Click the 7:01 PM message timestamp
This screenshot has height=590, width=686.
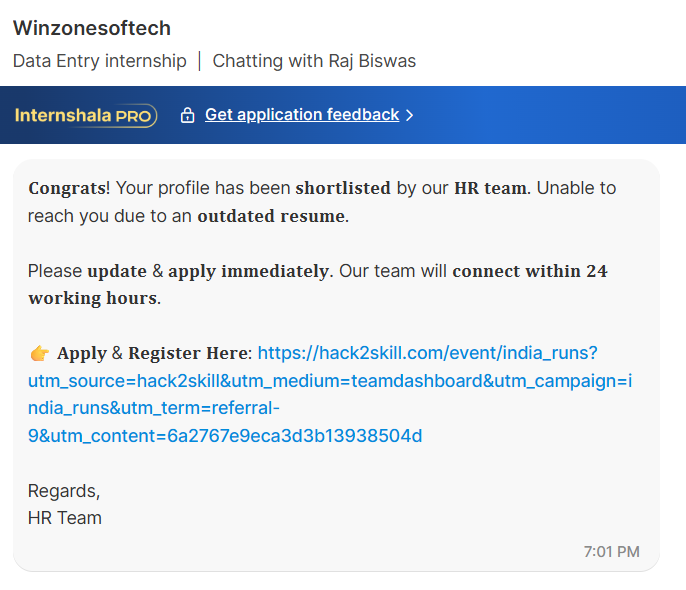coord(612,552)
